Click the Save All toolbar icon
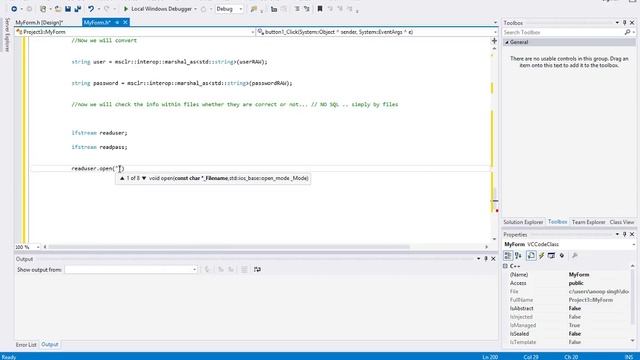Screen dimensions: 640x360 pos(78,9)
